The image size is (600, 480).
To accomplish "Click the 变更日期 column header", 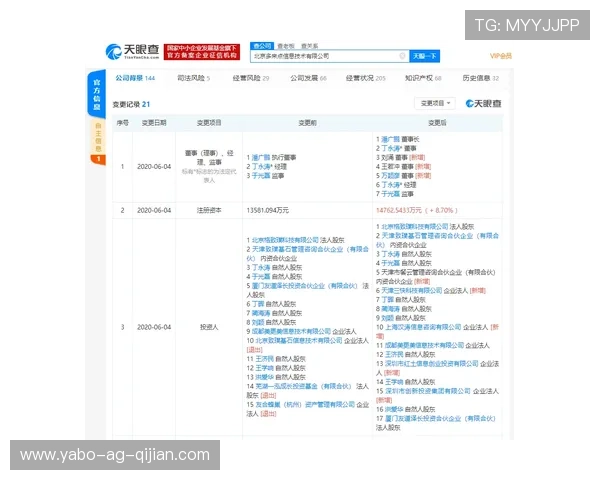I will tap(154, 123).
